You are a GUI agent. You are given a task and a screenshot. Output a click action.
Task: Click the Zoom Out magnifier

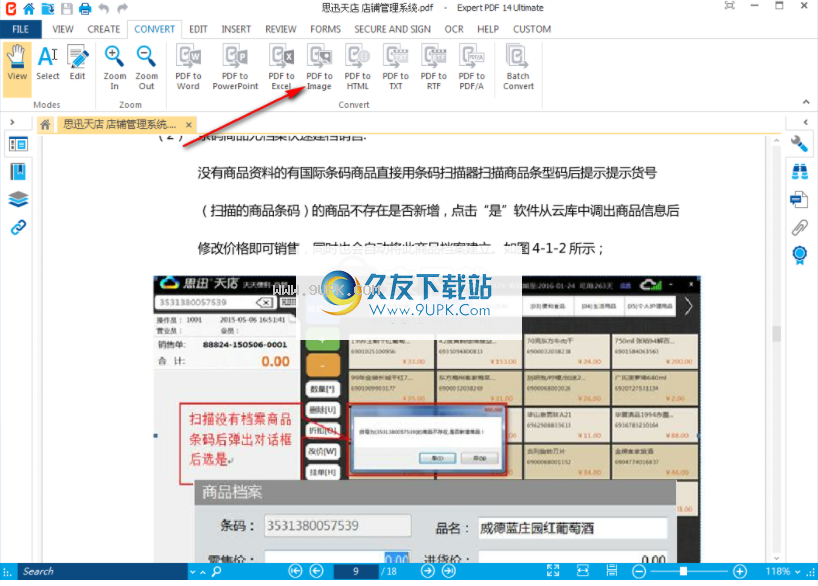(x=147, y=68)
